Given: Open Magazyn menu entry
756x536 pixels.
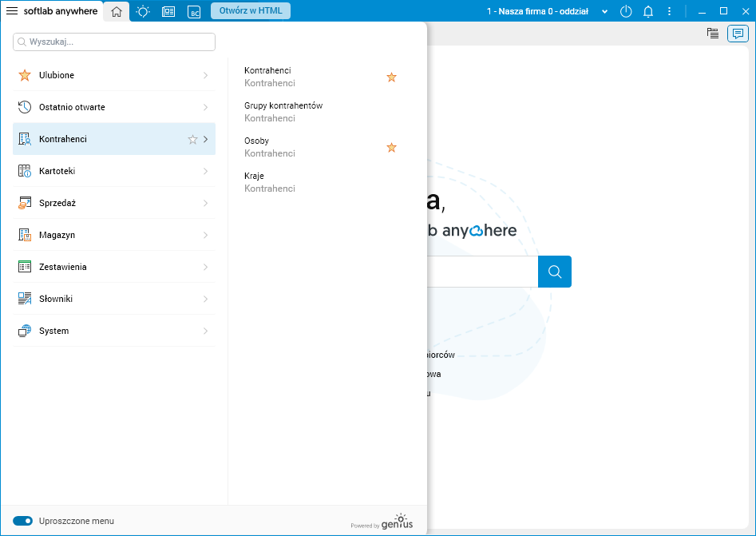Looking at the screenshot, I should (114, 235).
